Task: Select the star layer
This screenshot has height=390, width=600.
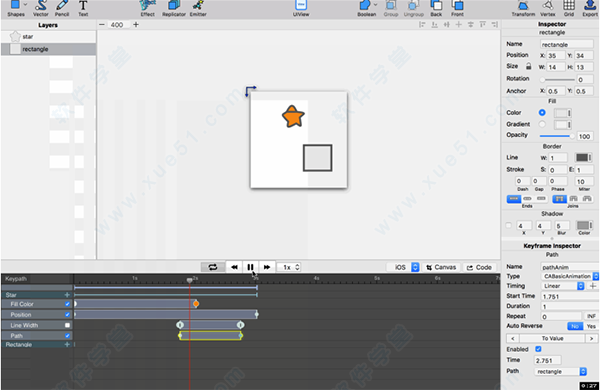Action: 49,37
